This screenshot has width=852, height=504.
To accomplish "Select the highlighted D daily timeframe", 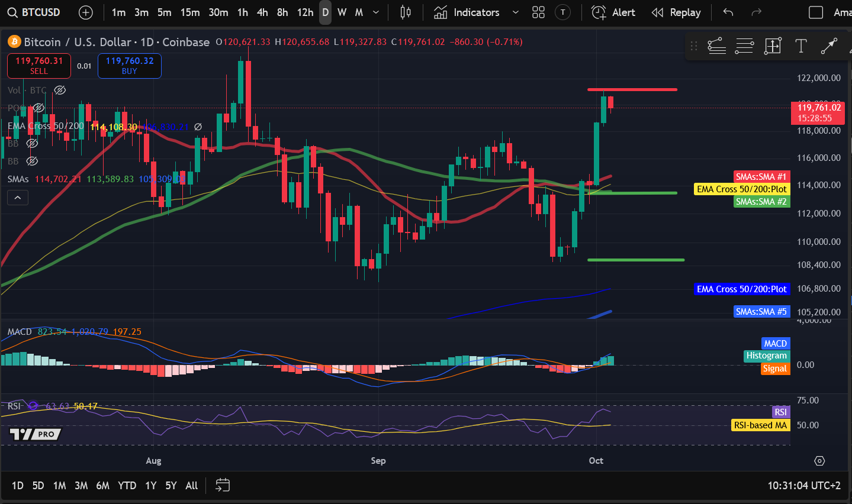I will click(x=325, y=12).
